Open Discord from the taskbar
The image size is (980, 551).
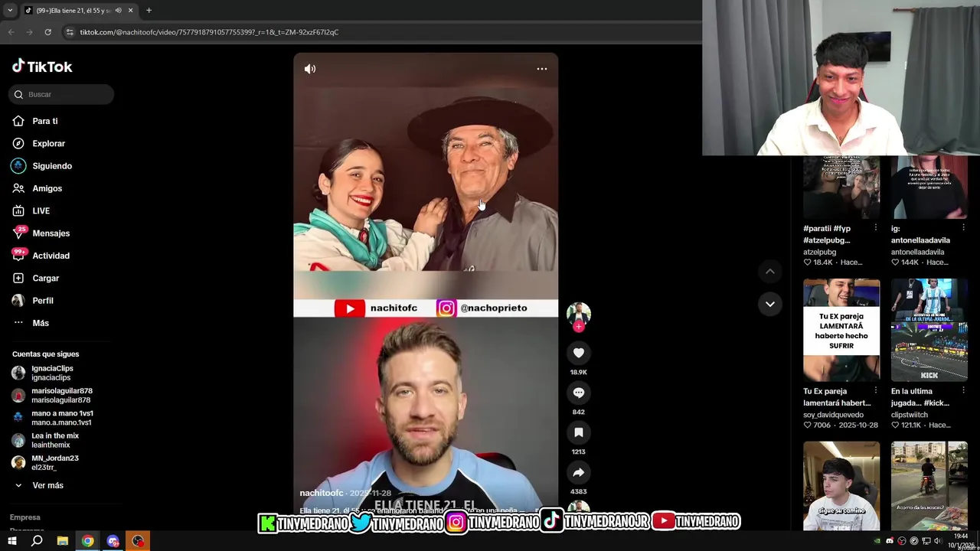coord(113,541)
